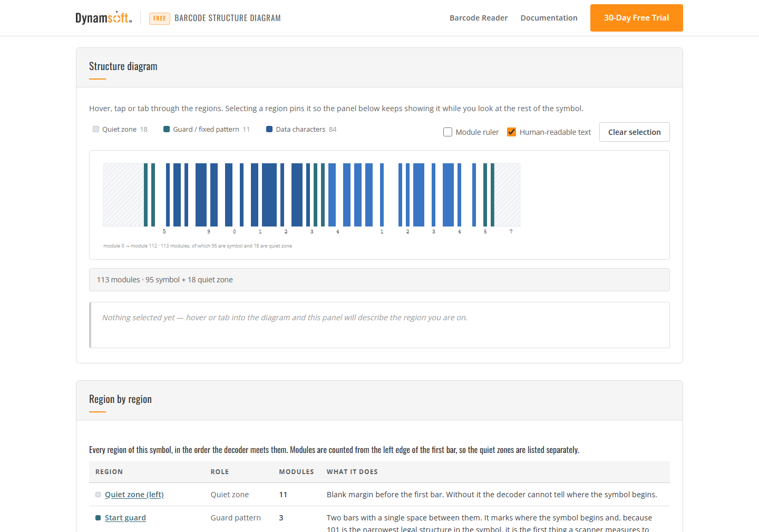Select the teal start guard bars
759x532 pixels.
(150, 195)
